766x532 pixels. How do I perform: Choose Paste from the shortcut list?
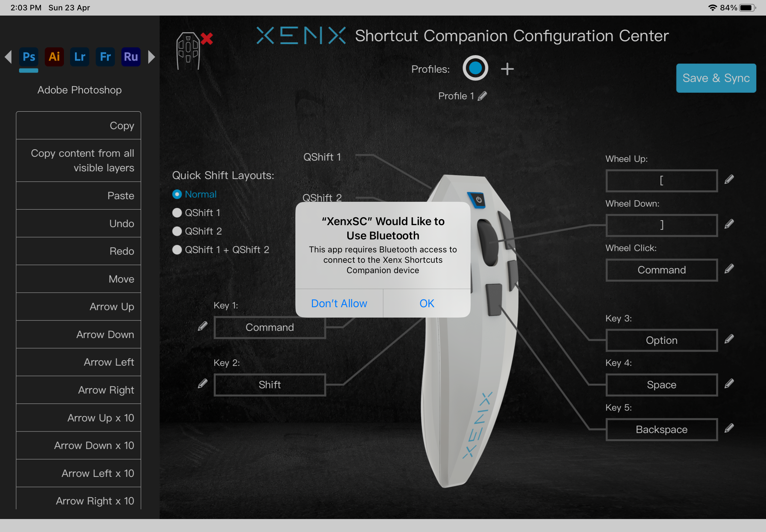pos(78,196)
